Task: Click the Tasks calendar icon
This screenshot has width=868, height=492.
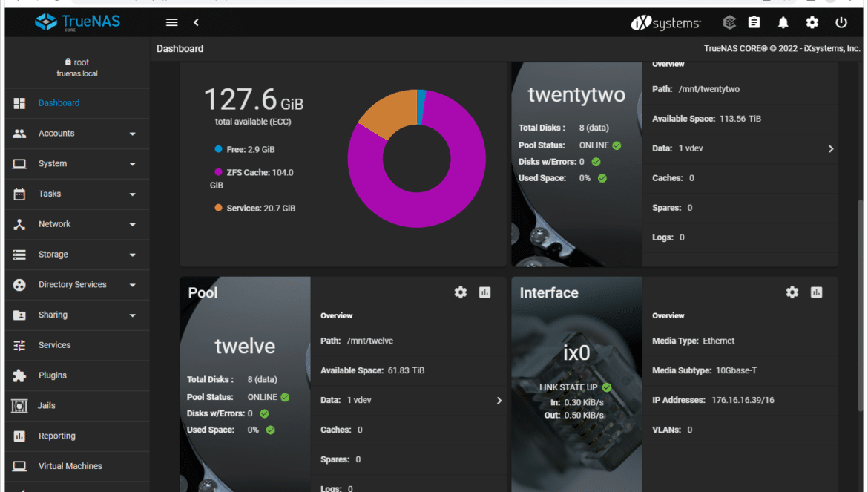Action: coord(19,194)
